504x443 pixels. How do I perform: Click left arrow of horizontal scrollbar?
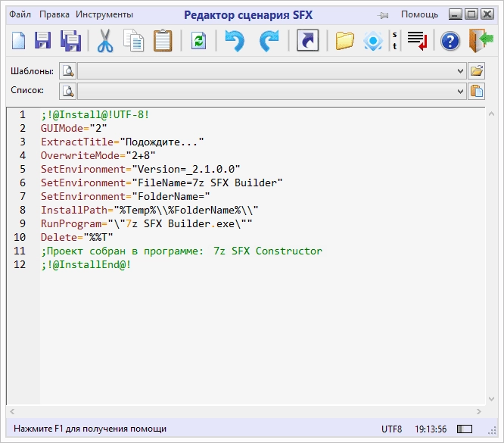[12, 411]
